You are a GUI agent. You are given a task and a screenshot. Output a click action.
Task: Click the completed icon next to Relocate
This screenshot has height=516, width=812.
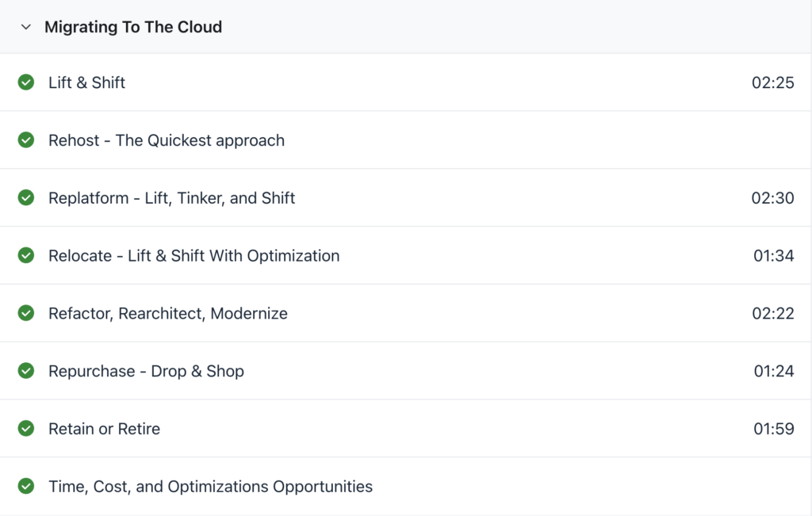(x=26, y=255)
